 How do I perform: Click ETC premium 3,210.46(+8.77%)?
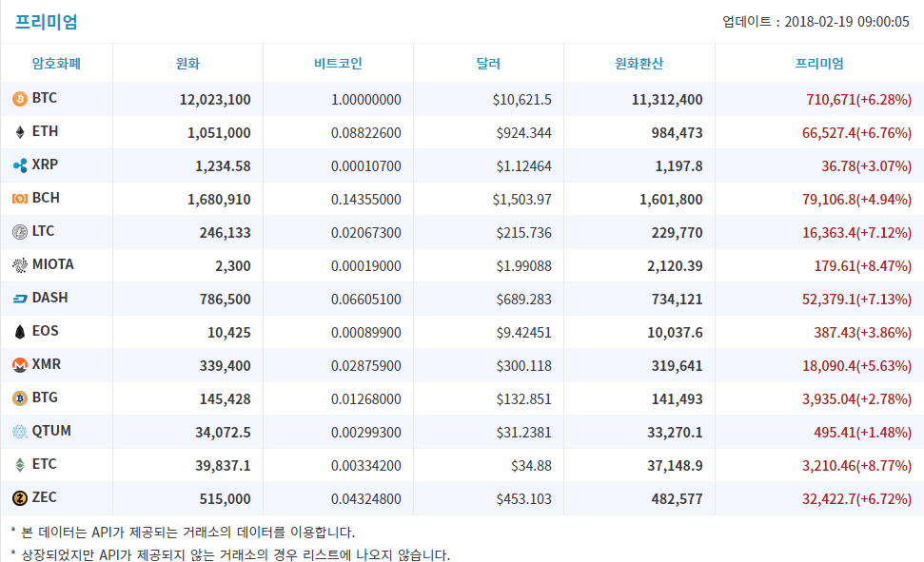click(x=856, y=466)
